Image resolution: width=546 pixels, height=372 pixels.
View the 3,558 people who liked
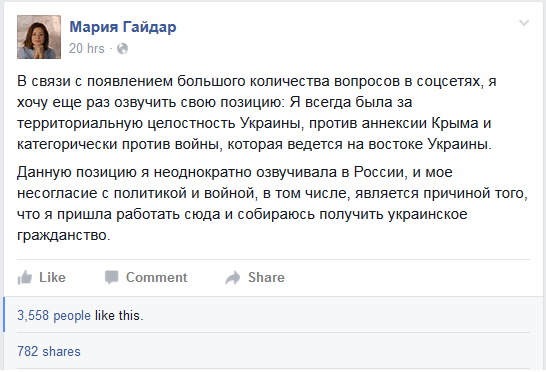click(x=54, y=316)
